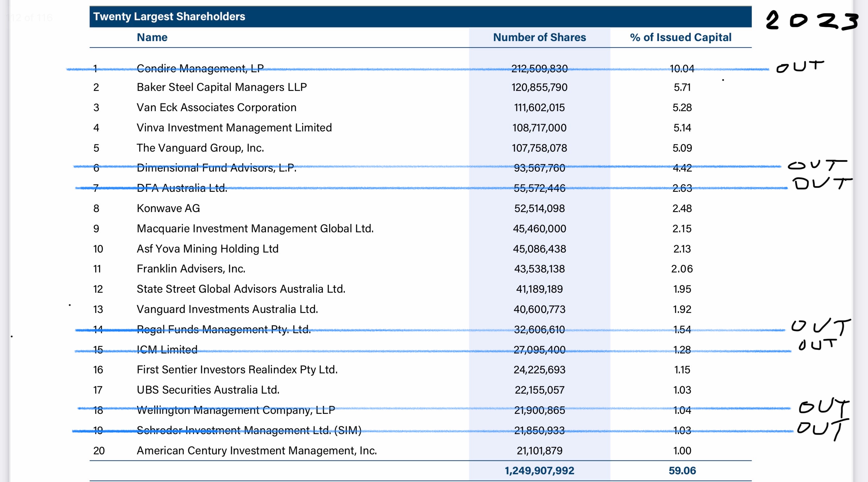
Task: Click 'Van Eck Associates Corporation'
Action: (216, 107)
